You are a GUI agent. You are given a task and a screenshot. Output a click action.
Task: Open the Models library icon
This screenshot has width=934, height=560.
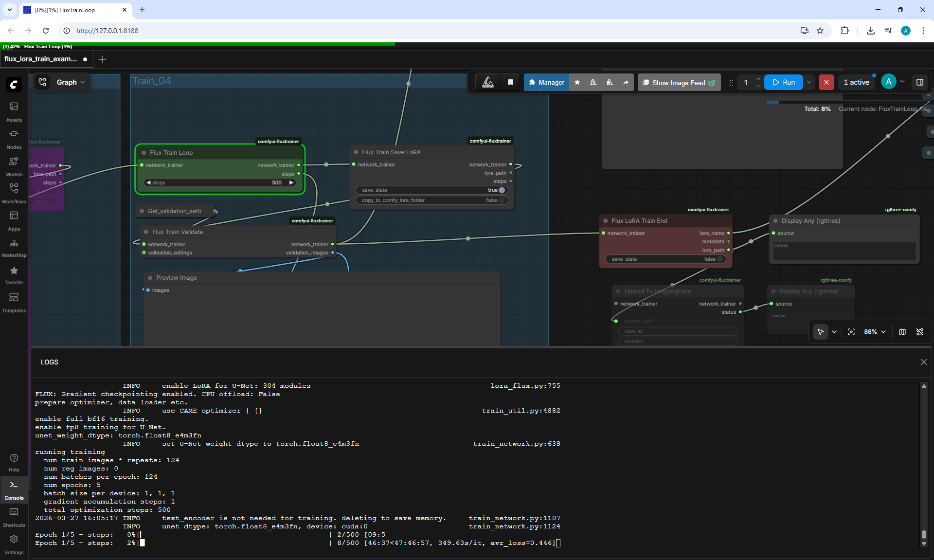pos(14,166)
